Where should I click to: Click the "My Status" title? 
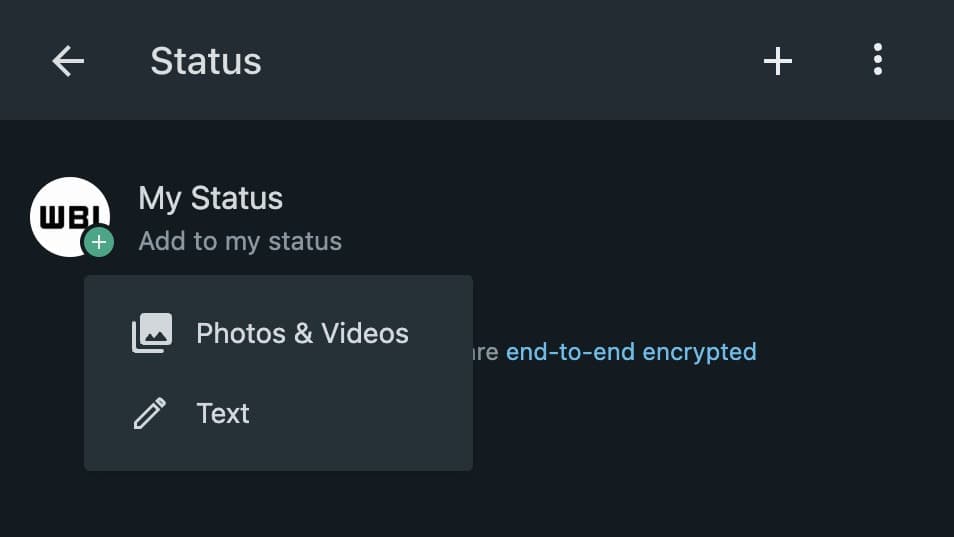pyautogui.click(x=210, y=198)
